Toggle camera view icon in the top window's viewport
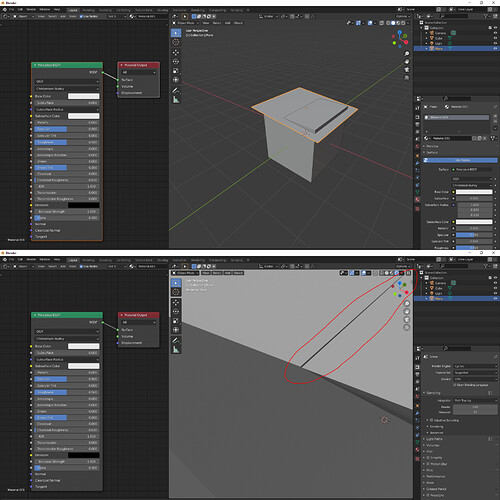The width and height of the screenshot is (500, 500). click(407, 70)
